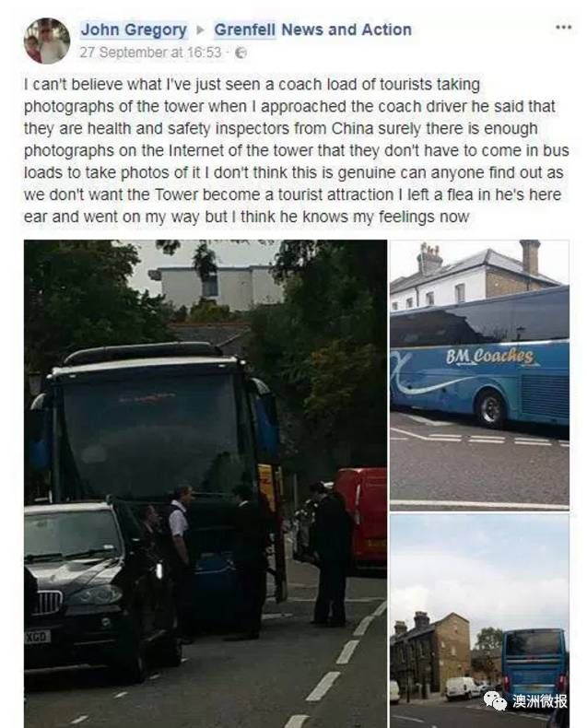
Task: Click the 澳洲微报 watermark text
Action: point(540,701)
